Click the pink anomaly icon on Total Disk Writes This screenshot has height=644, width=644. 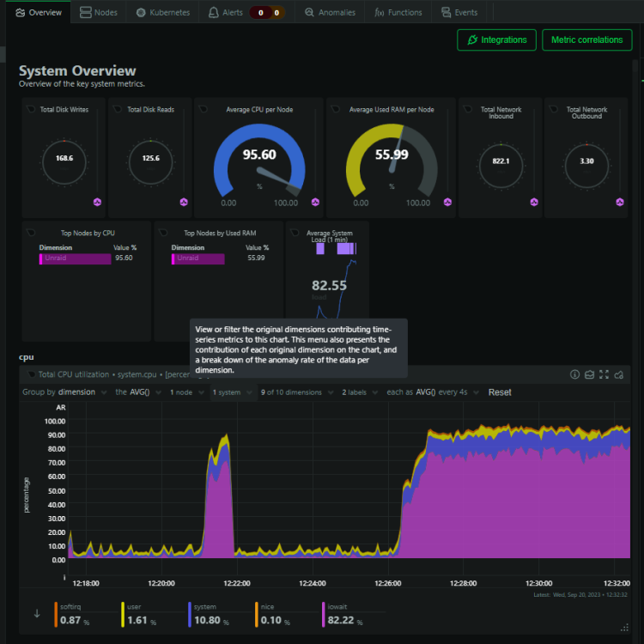click(97, 202)
